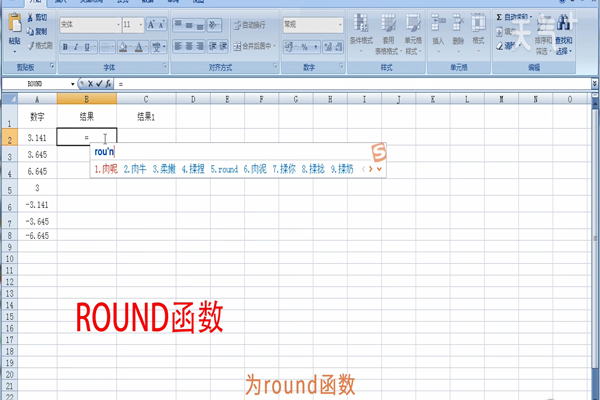Toggle center horizontal alignment

point(189,46)
